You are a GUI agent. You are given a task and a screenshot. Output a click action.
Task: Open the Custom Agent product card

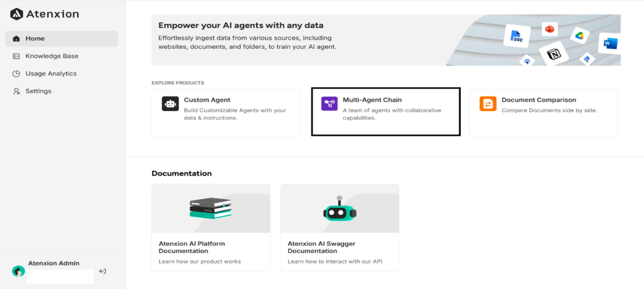(x=226, y=112)
